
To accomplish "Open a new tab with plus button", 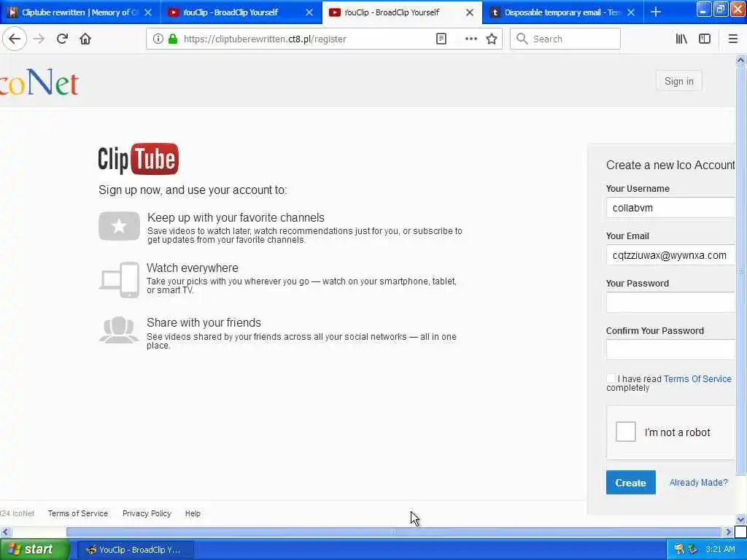I will pos(656,12).
